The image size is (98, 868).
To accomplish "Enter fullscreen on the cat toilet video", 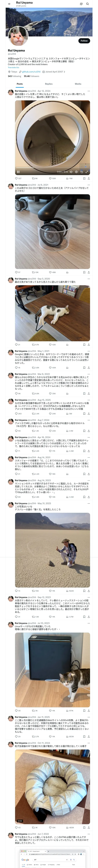I will (x=87, y=172).
